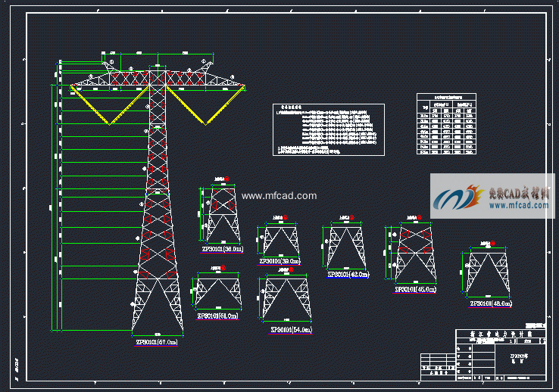Click the 48.0m tower leg drawing
559x392 pixels.
pyautogui.click(x=489, y=273)
